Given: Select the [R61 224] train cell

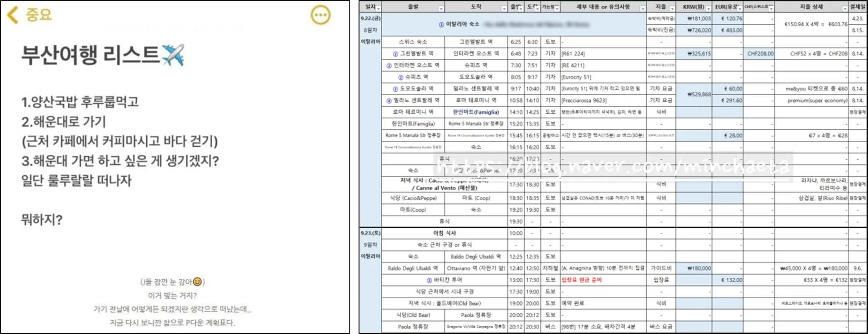Looking at the screenshot, I should pyautogui.click(x=603, y=53).
